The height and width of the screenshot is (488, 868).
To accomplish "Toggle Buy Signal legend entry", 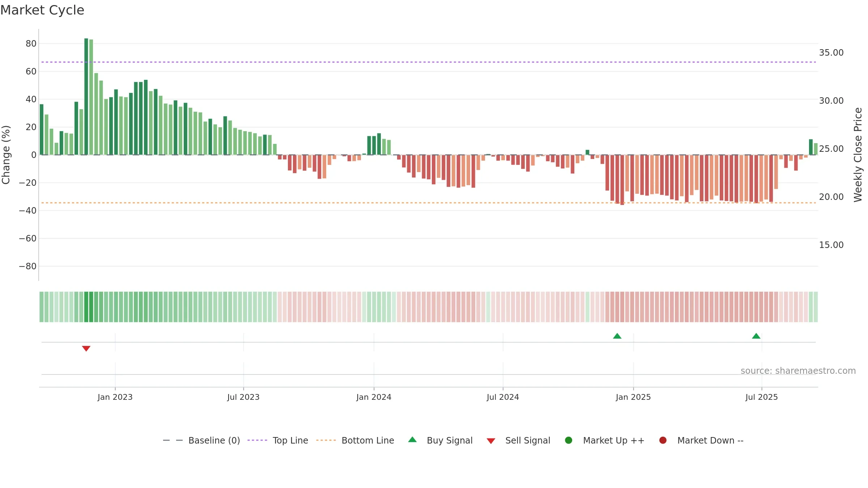I will 440,440.
